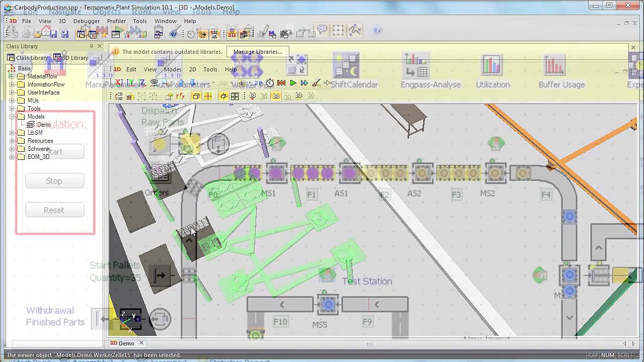Screen dimensions: 644x362
Task: Click the Manage Libraries button
Action: 258,52
